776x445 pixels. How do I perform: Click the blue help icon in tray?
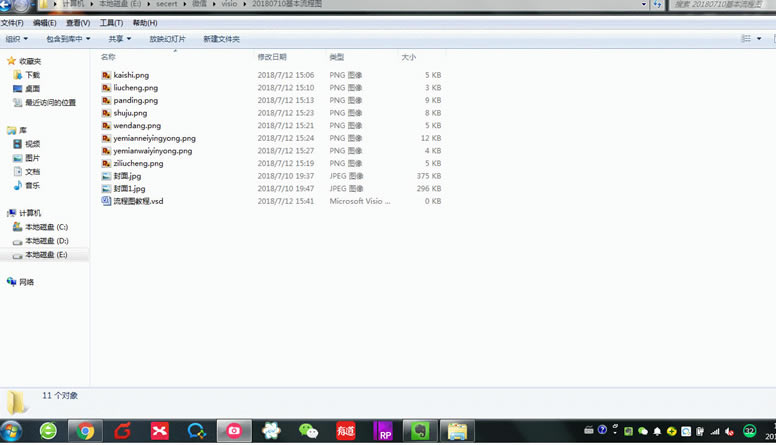click(x=602, y=430)
